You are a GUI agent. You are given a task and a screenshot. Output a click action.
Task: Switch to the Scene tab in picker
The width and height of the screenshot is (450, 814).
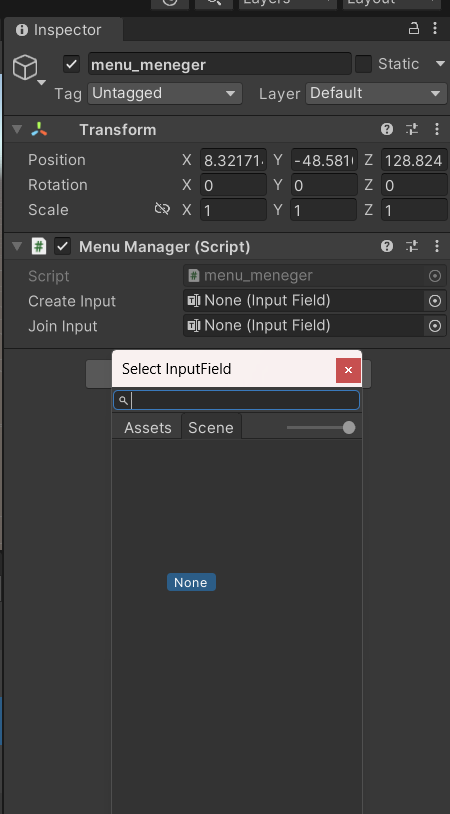211,427
